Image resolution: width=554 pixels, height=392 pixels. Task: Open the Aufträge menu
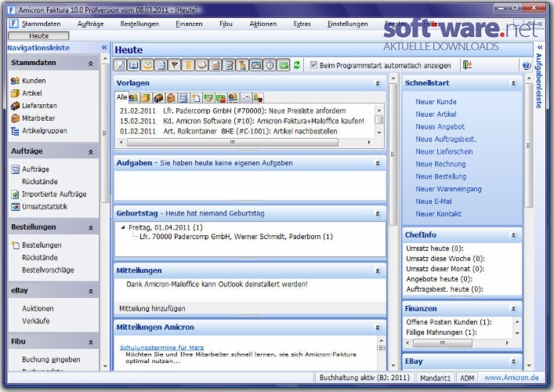[90, 24]
